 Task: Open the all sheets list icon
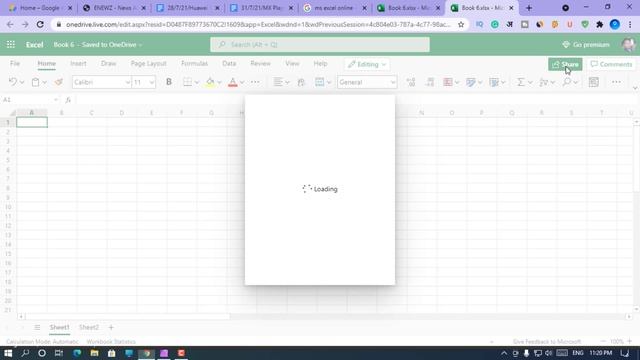[x=37, y=327]
